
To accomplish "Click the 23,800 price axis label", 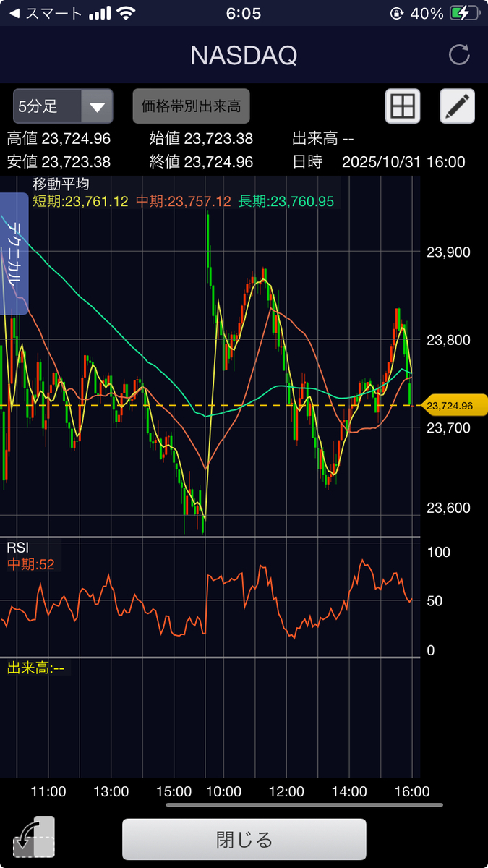I will coord(449,340).
